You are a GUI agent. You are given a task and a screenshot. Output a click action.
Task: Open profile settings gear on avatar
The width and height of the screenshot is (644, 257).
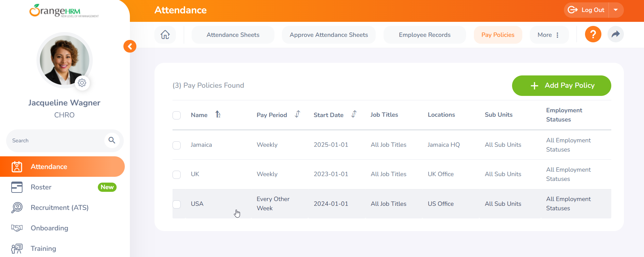coord(82,83)
